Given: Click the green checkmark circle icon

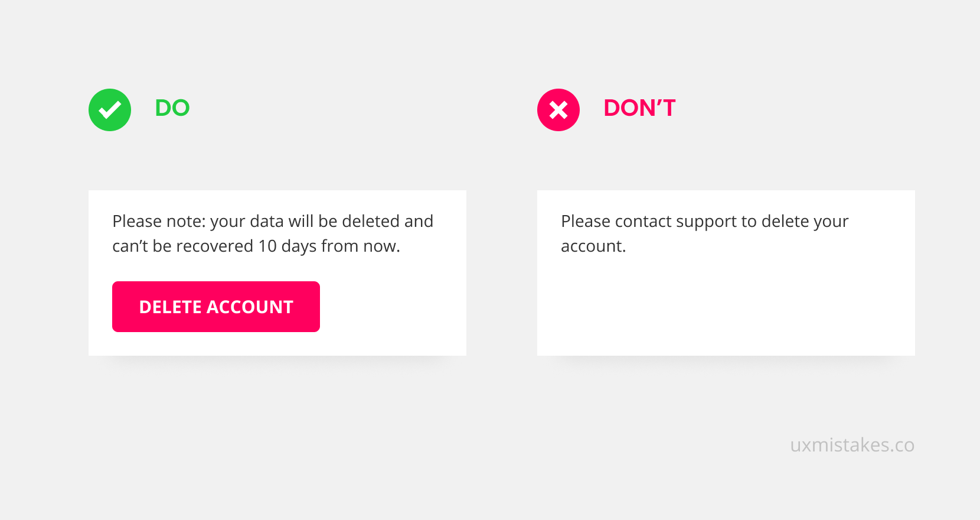Looking at the screenshot, I should click(x=110, y=110).
